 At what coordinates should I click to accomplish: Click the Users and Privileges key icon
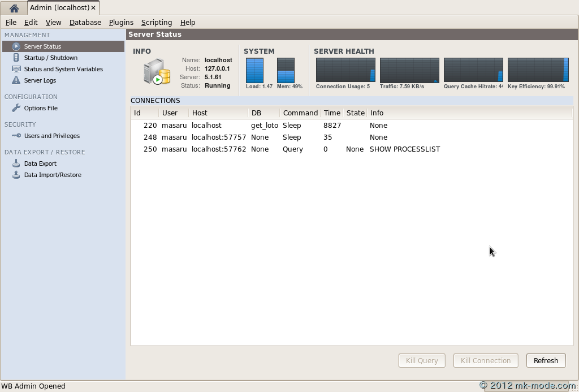[16, 136]
